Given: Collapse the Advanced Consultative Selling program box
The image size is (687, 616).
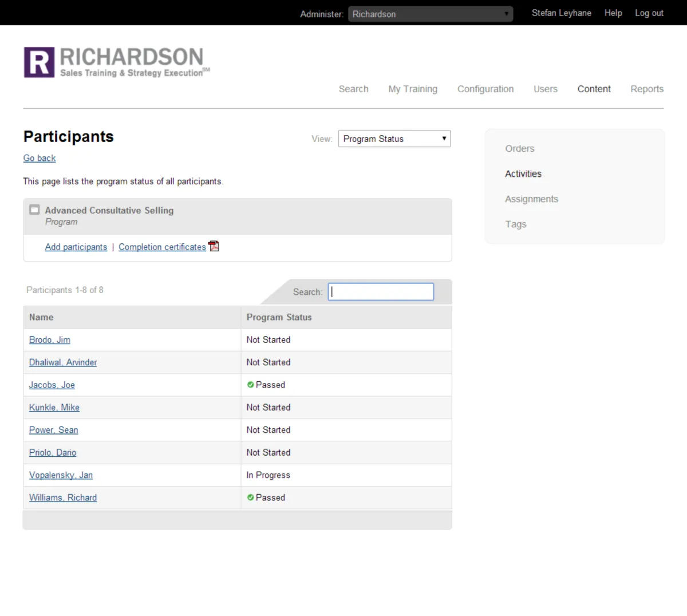Looking at the screenshot, I should pyautogui.click(x=34, y=210).
